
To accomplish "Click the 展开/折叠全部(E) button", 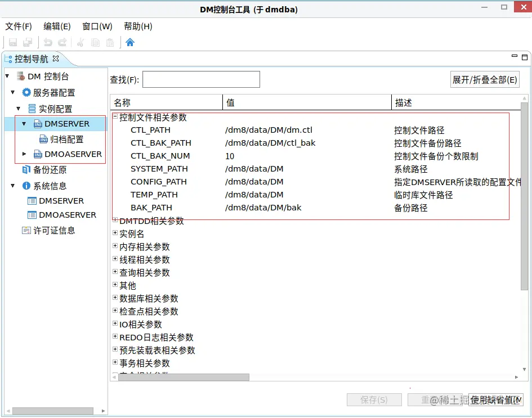I will click(x=485, y=79).
